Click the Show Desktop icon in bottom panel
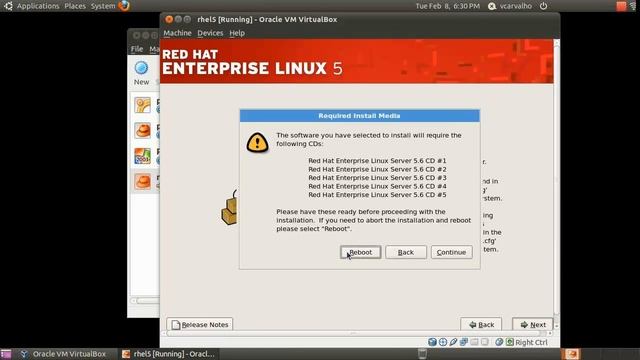Viewport: 640px width, 360px height. click(x=6, y=354)
